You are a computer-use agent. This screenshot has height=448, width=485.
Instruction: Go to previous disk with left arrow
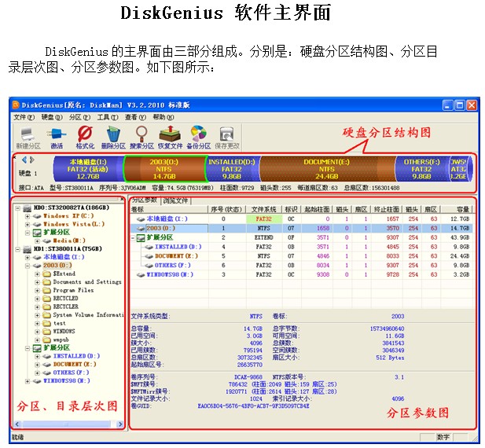tap(24, 160)
